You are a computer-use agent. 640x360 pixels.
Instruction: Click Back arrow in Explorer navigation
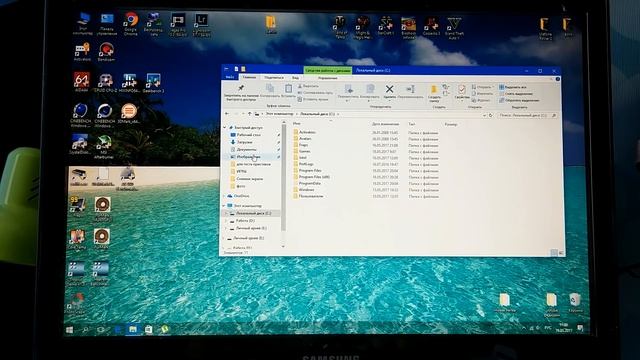(227, 114)
